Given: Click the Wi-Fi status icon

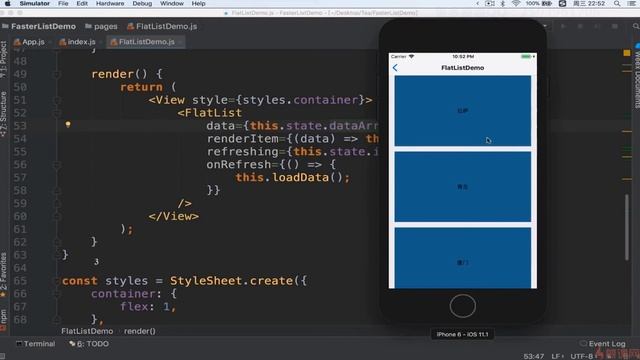Looking at the screenshot, I should pos(516,4).
